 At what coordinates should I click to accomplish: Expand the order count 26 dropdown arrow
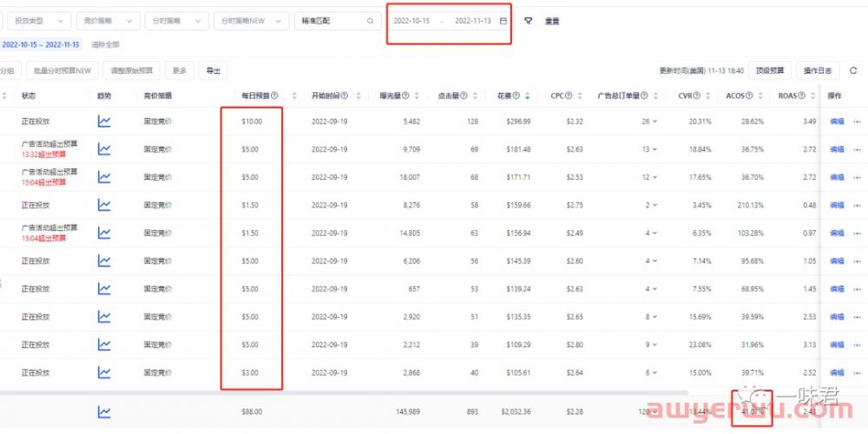654,122
